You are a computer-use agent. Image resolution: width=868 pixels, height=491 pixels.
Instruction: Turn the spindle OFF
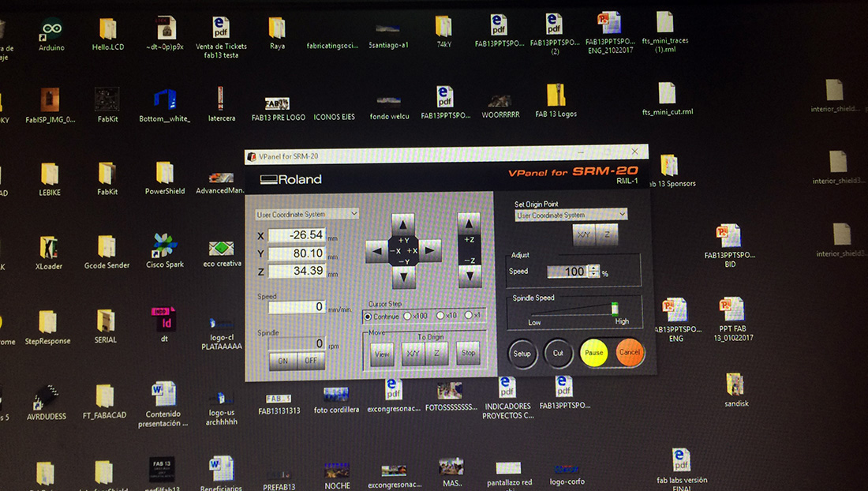click(311, 361)
